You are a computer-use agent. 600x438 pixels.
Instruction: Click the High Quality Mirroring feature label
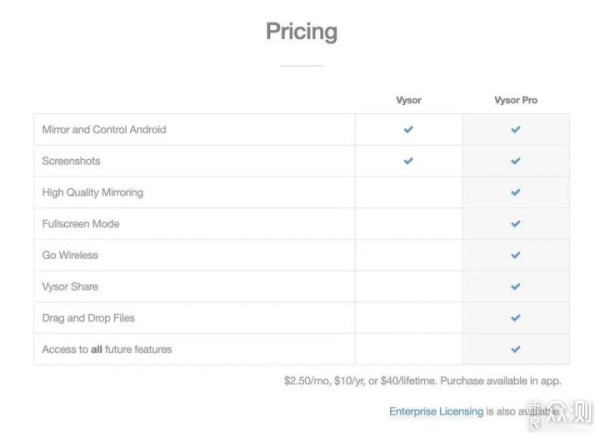pyautogui.click(x=93, y=192)
